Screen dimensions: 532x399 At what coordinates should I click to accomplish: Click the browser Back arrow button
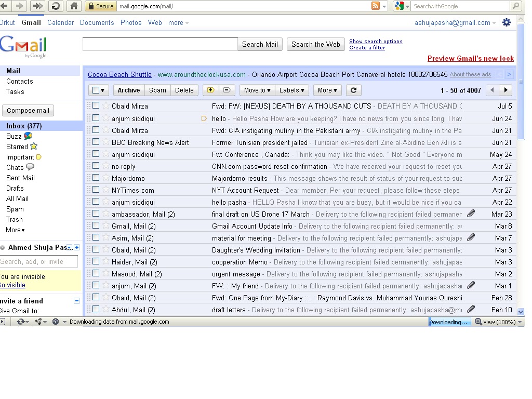pyautogui.click(x=4, y=6)
